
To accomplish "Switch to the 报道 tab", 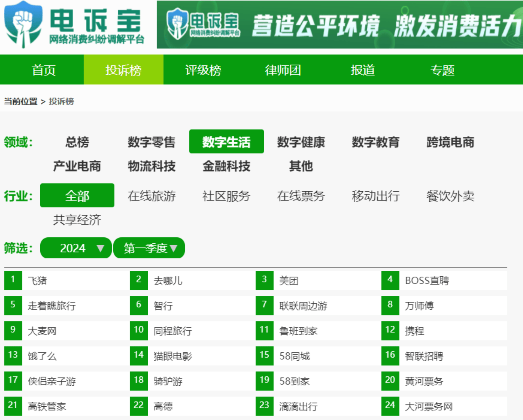I will 363,70.
